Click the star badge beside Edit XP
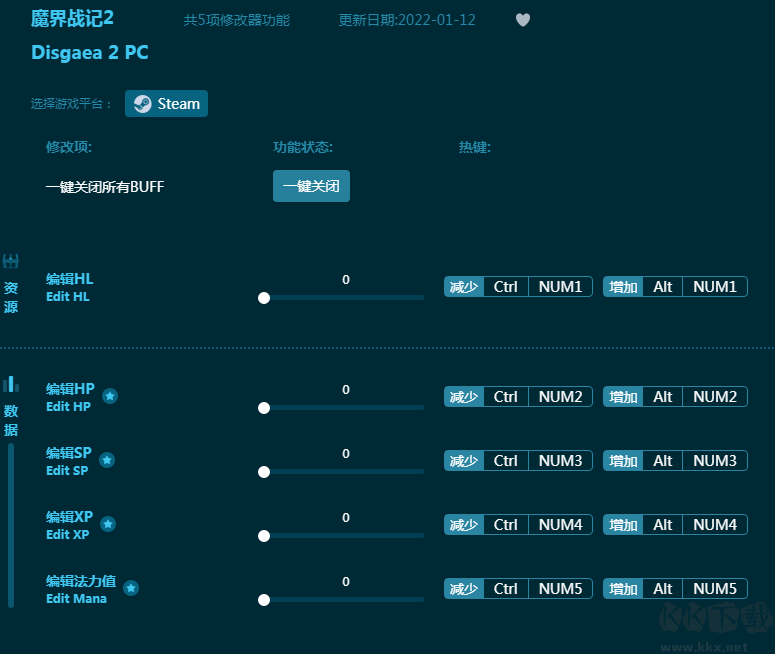 tap(108, 524)
